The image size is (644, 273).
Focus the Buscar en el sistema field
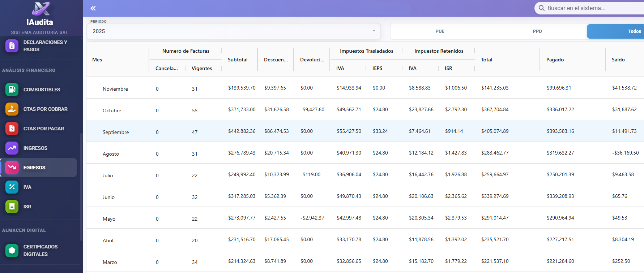tap(593, 8)
